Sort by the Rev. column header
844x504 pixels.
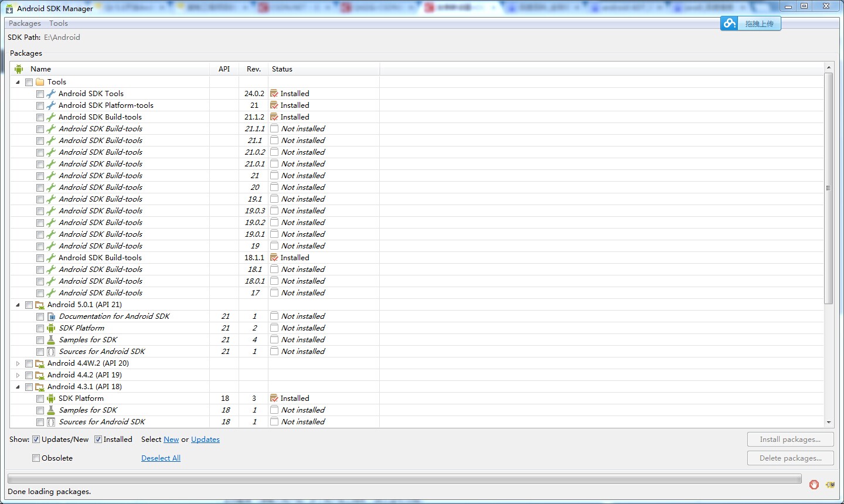(x=254, y=69)
